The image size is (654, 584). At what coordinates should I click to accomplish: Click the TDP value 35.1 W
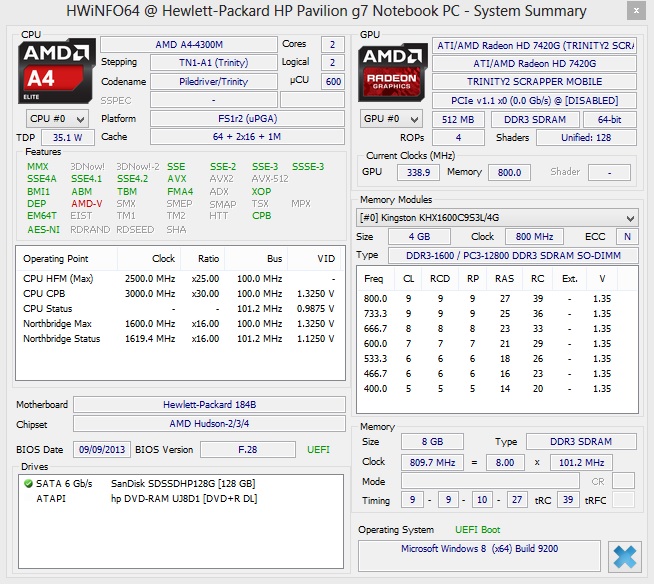coord(68,138)
